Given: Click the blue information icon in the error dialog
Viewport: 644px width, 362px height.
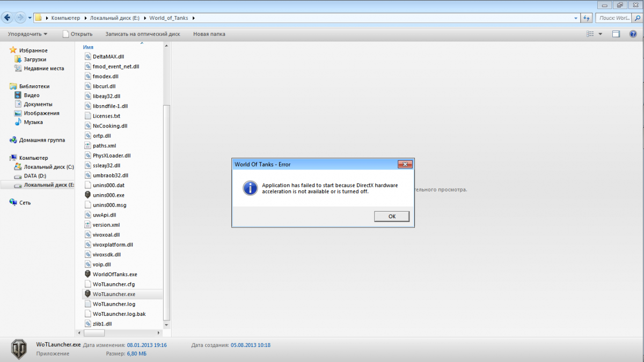Looking at the screenshot, I should [x=250, y=188].
